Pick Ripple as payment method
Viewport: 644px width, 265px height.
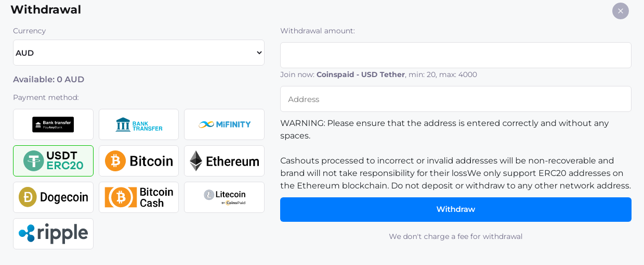tap(53, 234)
